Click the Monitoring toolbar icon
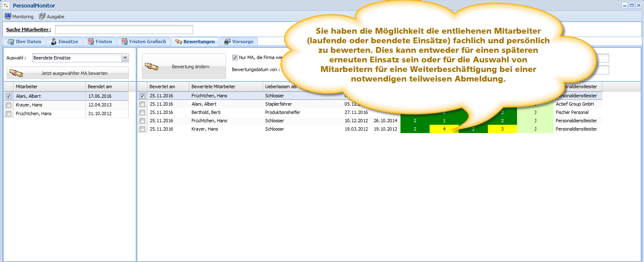This screenshot has height=262, width=644. tap(7, 17)
